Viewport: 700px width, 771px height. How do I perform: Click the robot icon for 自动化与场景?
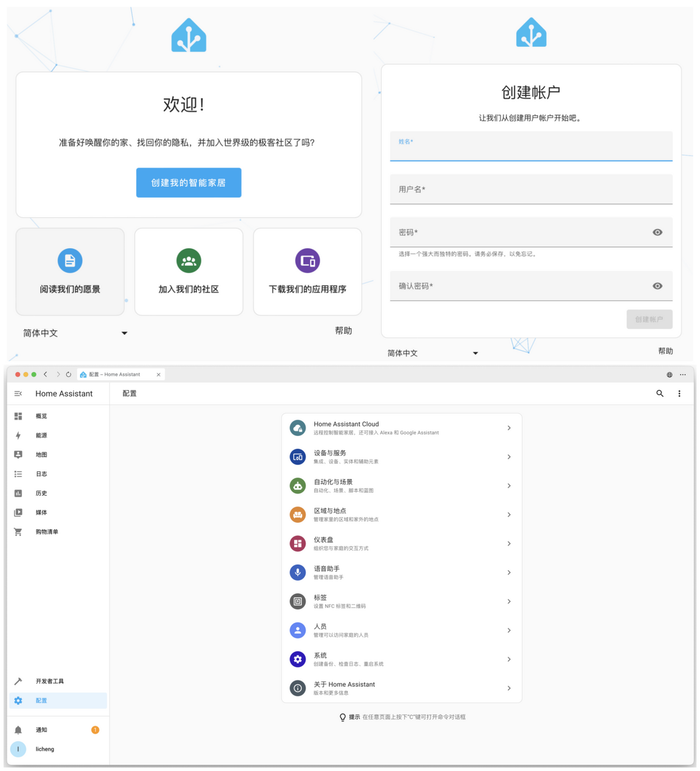pyautogui.click(x=297, y=486)
